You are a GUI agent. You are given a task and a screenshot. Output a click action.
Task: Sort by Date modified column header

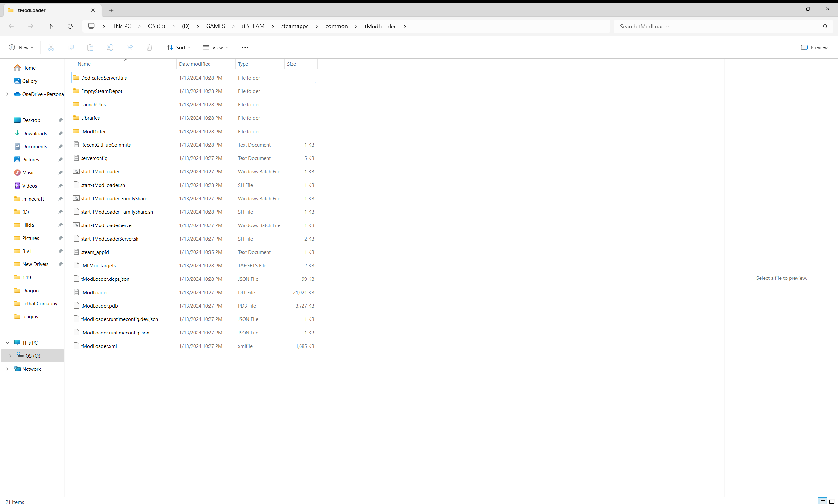click(x=195, y=64)
